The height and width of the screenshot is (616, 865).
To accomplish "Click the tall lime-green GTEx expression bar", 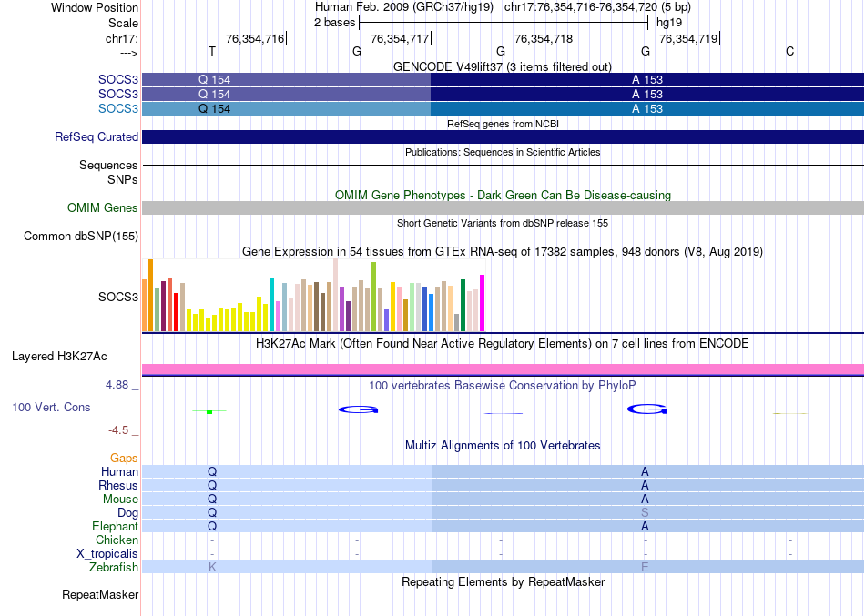I will (x=373, y=296).
